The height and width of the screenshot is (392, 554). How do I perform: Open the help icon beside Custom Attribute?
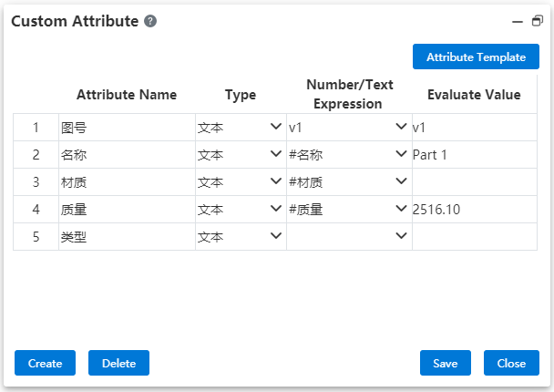[150, 21]
